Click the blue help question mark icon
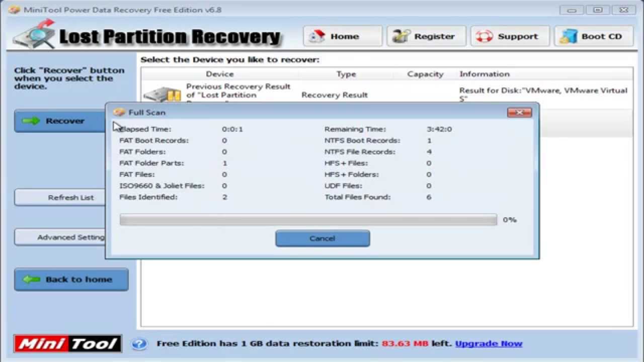The width and height of the screenshot is (644, 362). [x=139, y=344]
